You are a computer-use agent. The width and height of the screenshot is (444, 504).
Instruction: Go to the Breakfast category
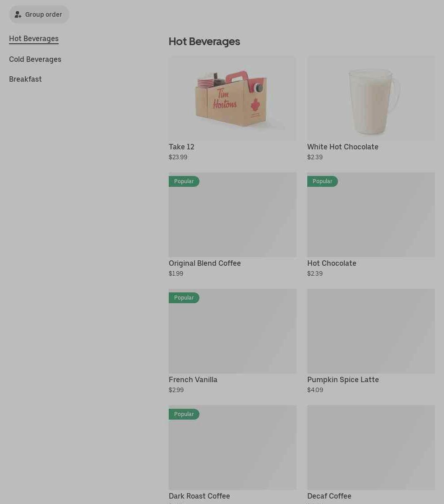tap(25, 79)
